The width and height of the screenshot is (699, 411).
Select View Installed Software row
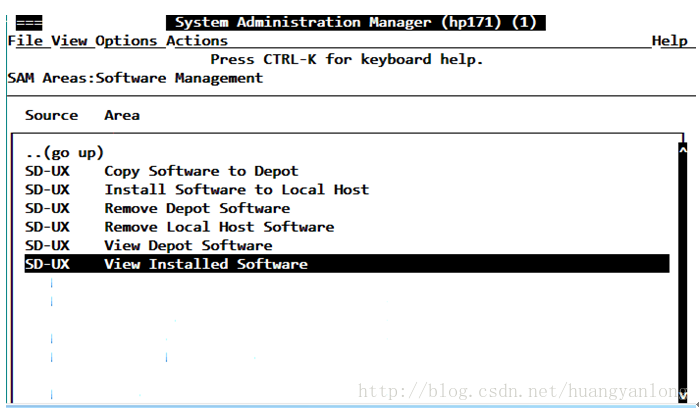[x=347, y=264]
